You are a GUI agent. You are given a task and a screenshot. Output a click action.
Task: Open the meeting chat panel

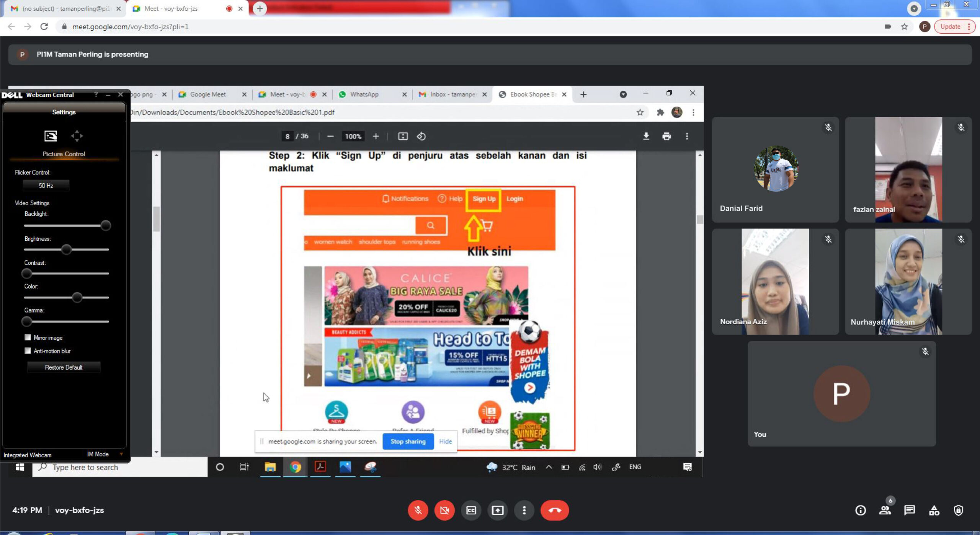pyautogui.click(x=909, y=510)
